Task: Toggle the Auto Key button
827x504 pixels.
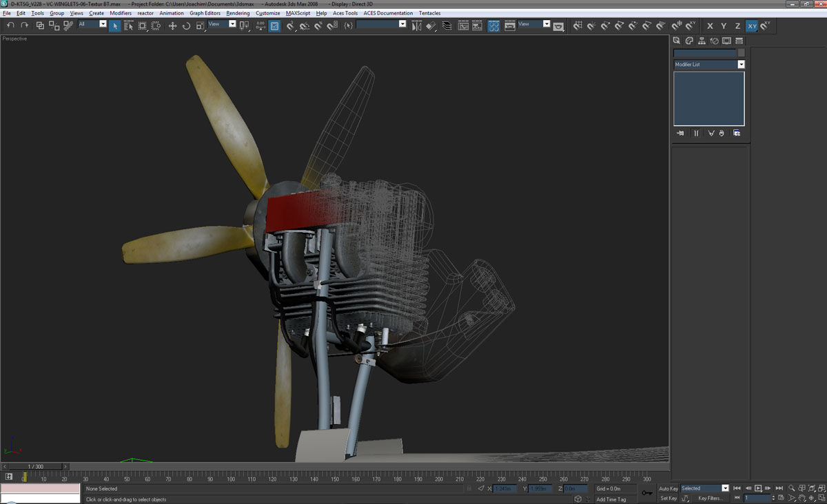Action: click(x=668, y=488)
